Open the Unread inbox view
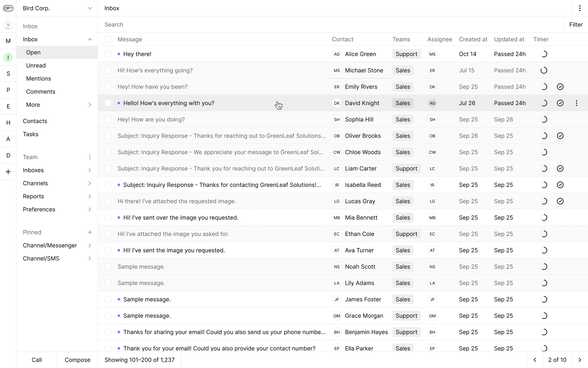Image resolution: width=588 pixels, height=368 pixels. [36, 66]
